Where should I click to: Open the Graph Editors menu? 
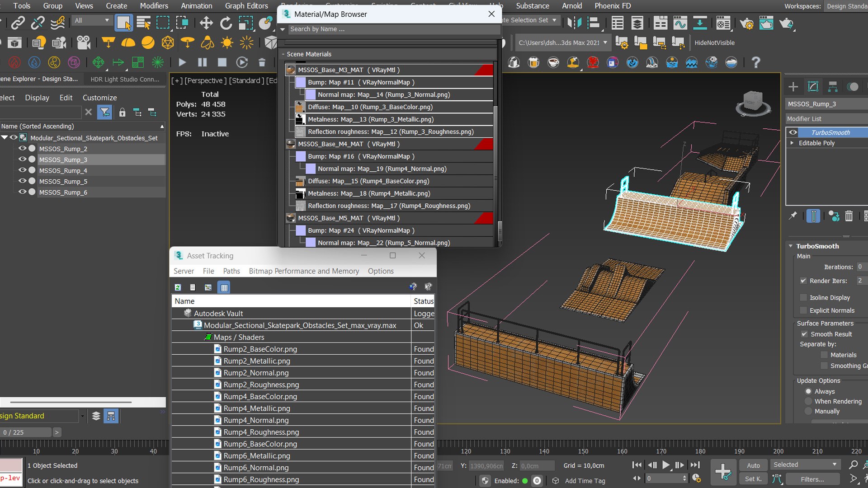(246, 6)
